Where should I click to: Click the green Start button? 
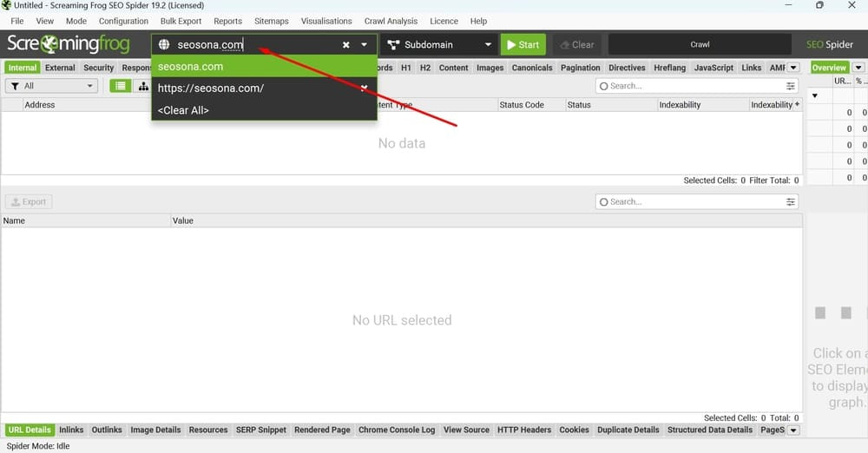pyautogui.click(x=523, y=45)
